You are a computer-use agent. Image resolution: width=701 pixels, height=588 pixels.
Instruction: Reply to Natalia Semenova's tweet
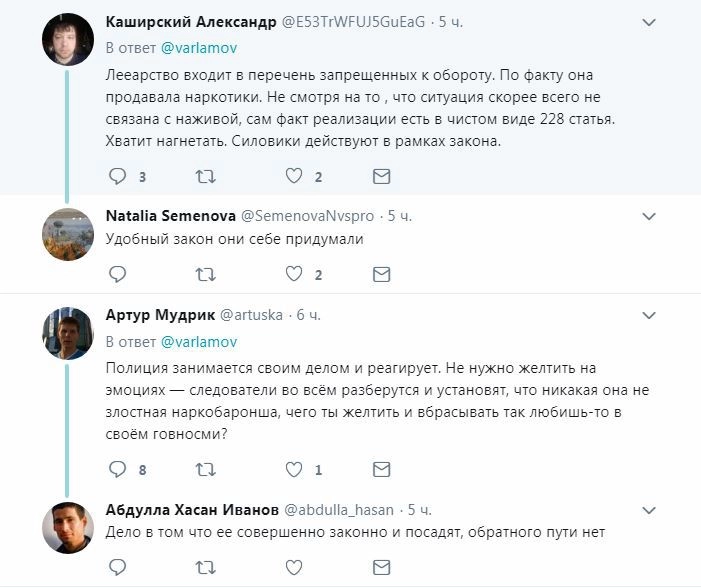[117, 274]
